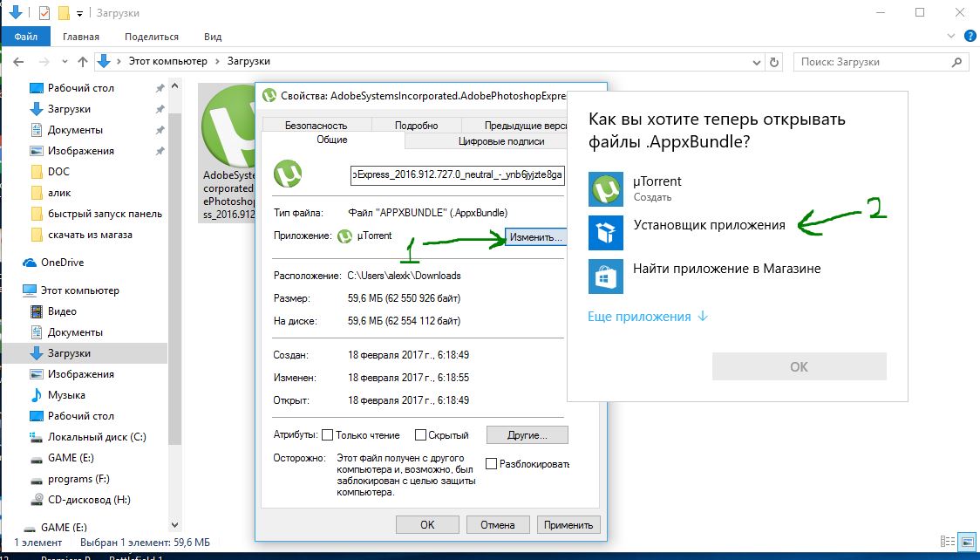Open customize quick access toolbar dropdown
The width and height of the screenshot is (980, 560).
pyautogui.click(x=79, y=13)
